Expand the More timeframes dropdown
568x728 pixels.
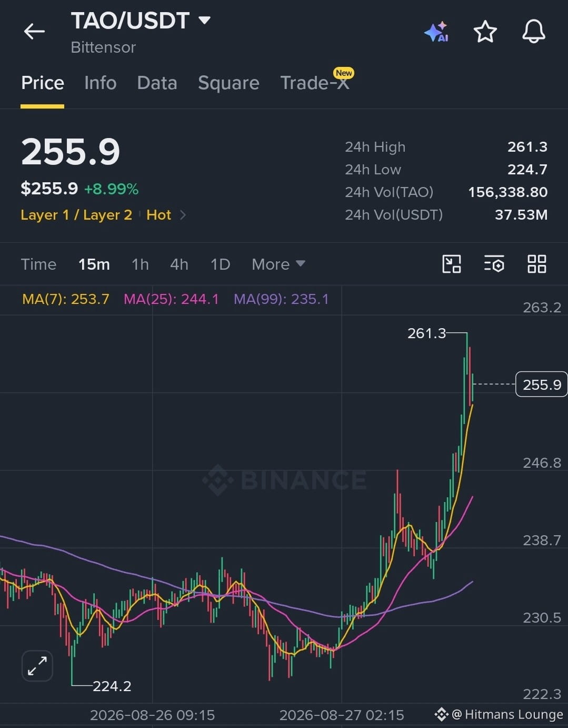(x=278, y=264)
